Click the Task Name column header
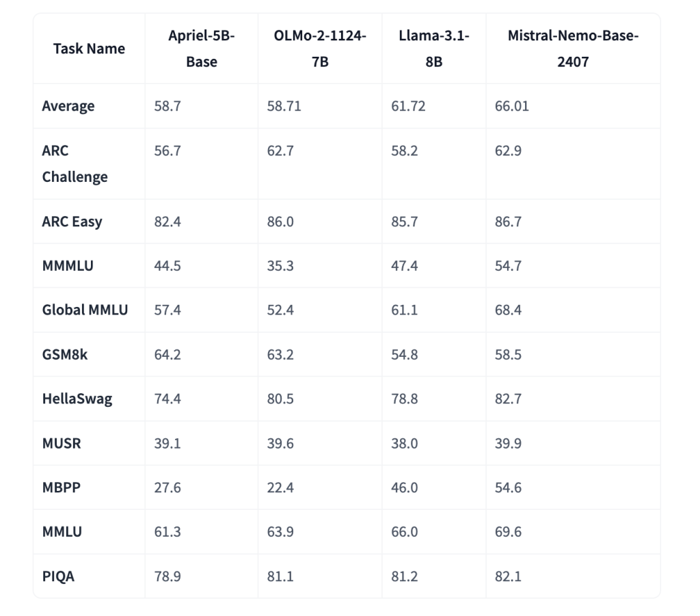 (89, 49)
